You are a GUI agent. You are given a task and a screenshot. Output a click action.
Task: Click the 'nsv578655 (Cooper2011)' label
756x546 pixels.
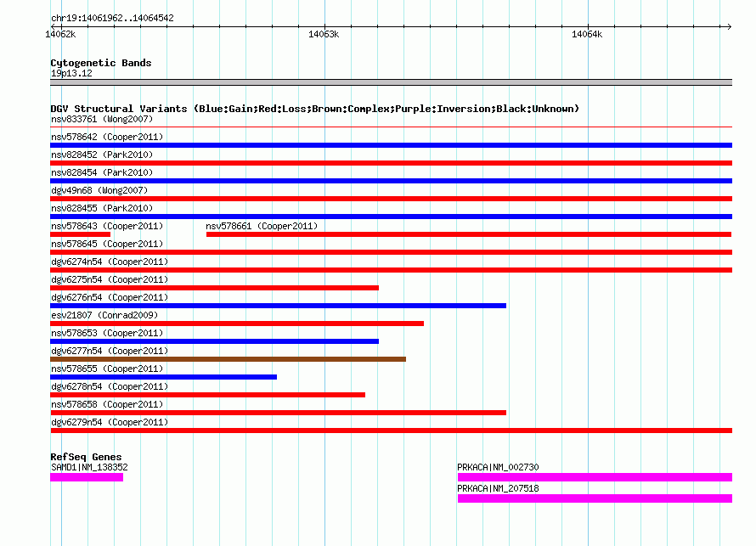[x=107, y=369]
